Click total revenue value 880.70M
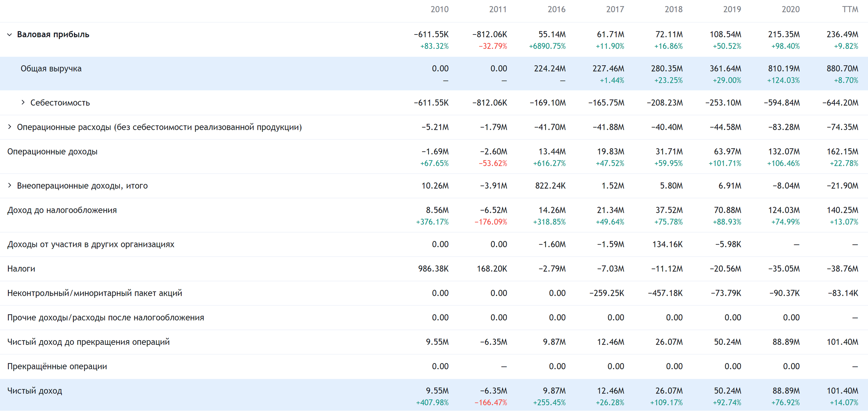868x411 pixels. pos(842,68)
